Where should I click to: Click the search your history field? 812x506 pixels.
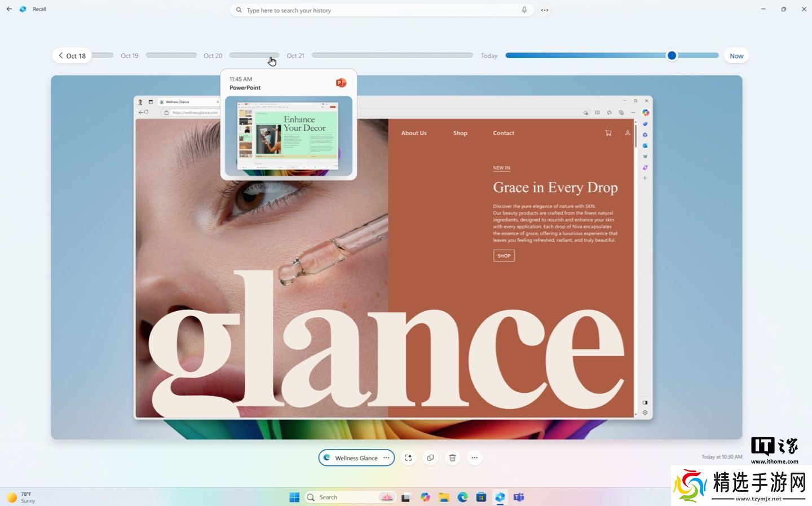[378, 10]
